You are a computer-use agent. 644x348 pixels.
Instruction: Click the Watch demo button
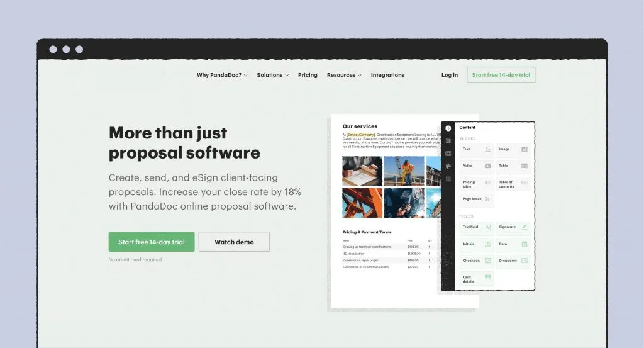click(234, 242)
